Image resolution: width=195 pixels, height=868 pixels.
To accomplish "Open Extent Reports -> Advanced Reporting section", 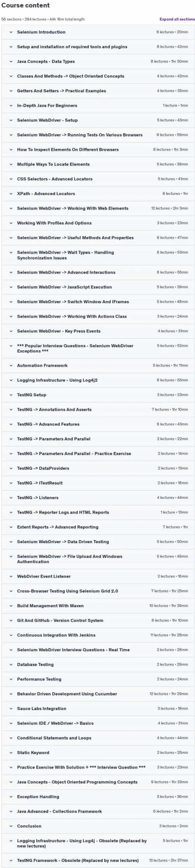I will click(x=98, y=527).
